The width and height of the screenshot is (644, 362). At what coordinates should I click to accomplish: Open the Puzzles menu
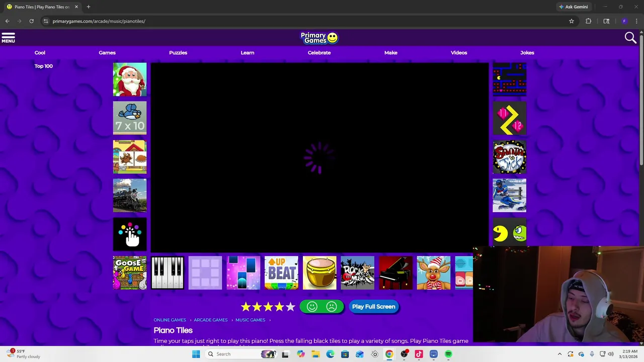(x=178, y=52)
